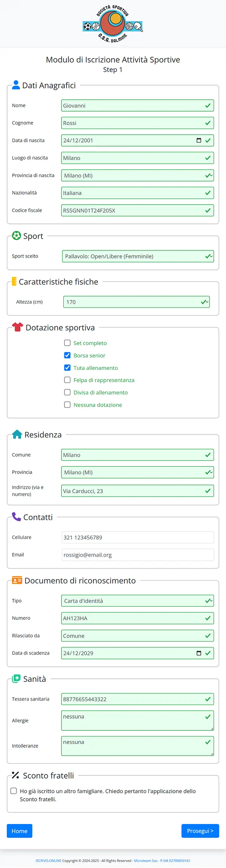
Task: Click the O.S.G. Dalmine society logo
Action: (x=113, y=24)
